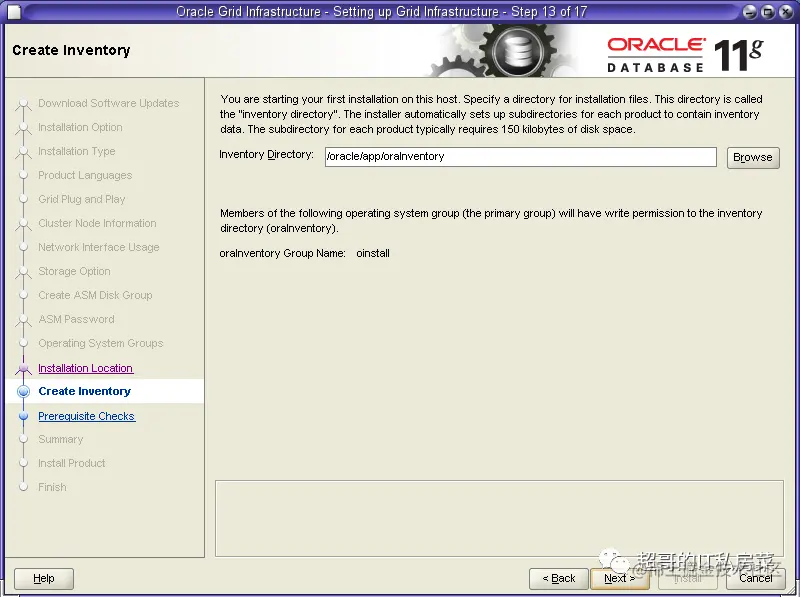Click Grid Plug and Play step
This screenshot has height=597, width=800.
(x=82, y=199)
